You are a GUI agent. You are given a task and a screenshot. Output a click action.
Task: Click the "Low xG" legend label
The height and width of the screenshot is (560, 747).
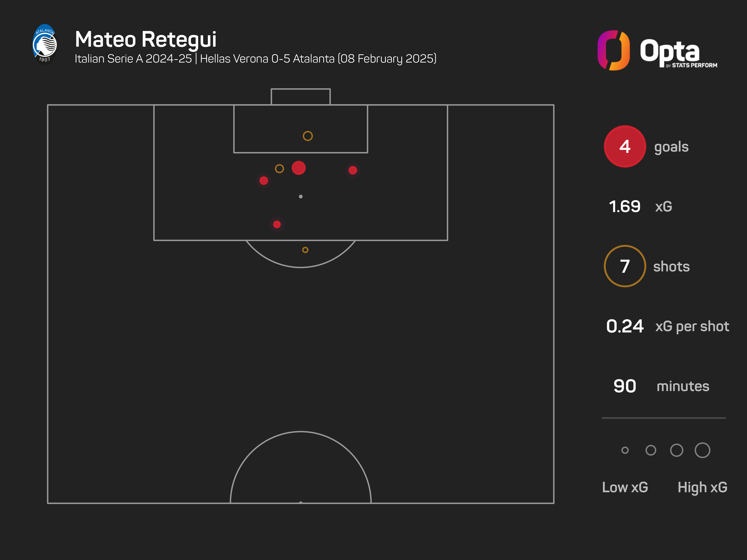625,487
